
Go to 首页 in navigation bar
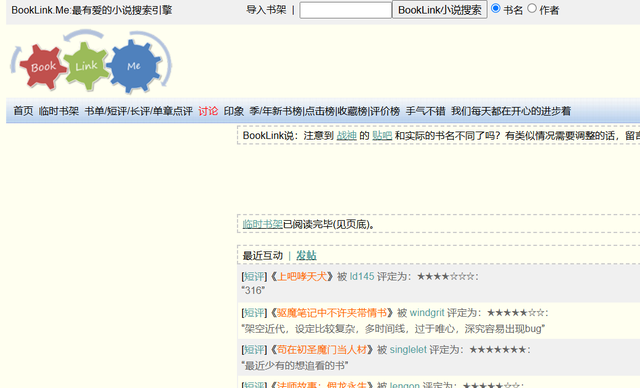tap(23, 111)
